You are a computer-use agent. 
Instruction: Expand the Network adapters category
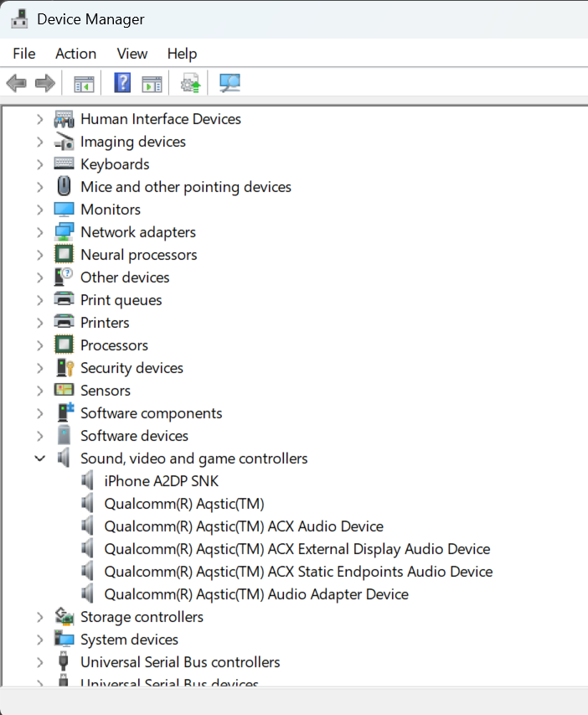point(39,231)
